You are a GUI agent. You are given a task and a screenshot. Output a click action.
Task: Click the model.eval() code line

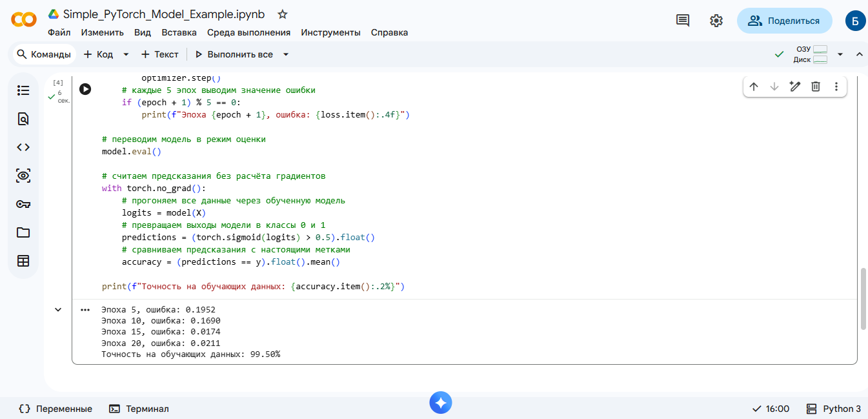coord(132,152)
